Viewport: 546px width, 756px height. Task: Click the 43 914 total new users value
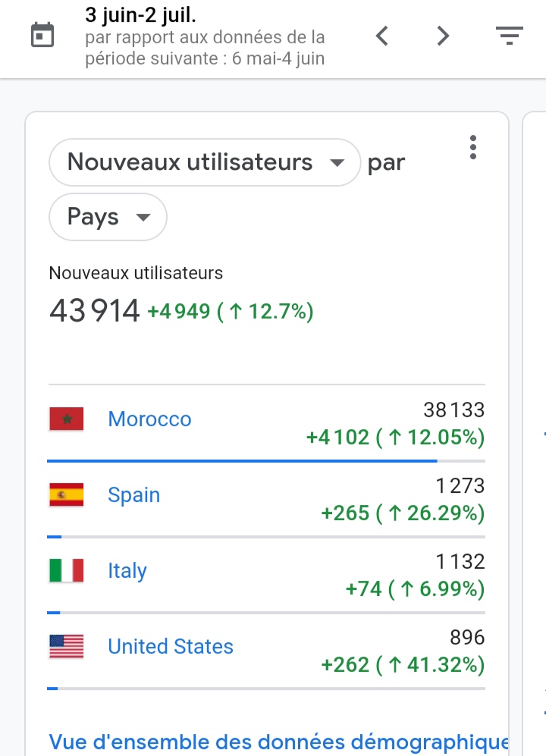[95, 310]
